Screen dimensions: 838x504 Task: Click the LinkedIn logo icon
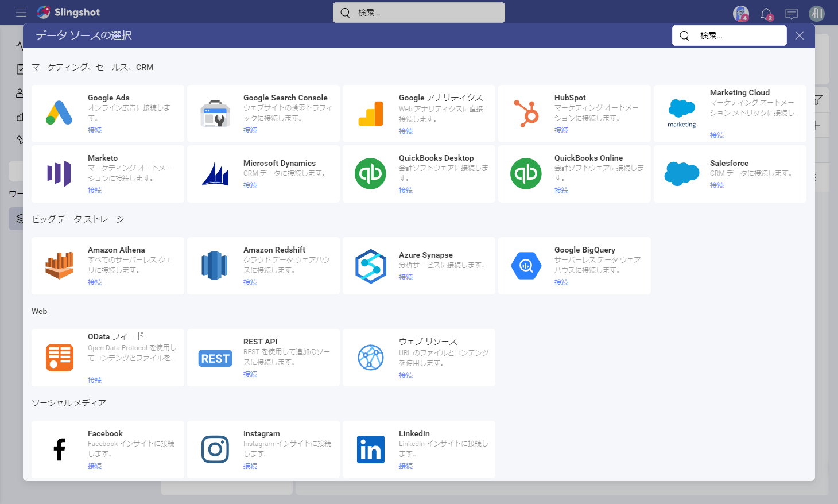[371, 449]
